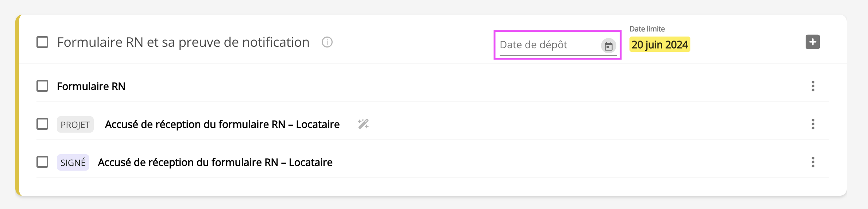Screen dimensions: 868x209
Task: Click the yellow 20 juin 2024 deadline badge
Action: [x=660, y=45]
